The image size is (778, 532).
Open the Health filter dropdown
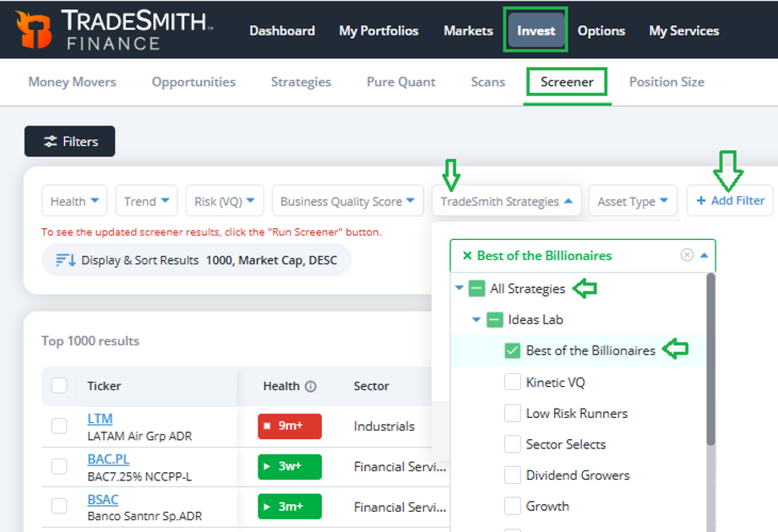point(74,201)
